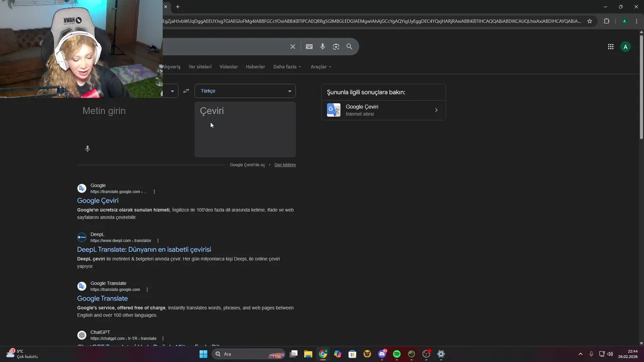644x362 pixels.
Task: Open the weather widget on taskbar
Action: coord(22,354)
